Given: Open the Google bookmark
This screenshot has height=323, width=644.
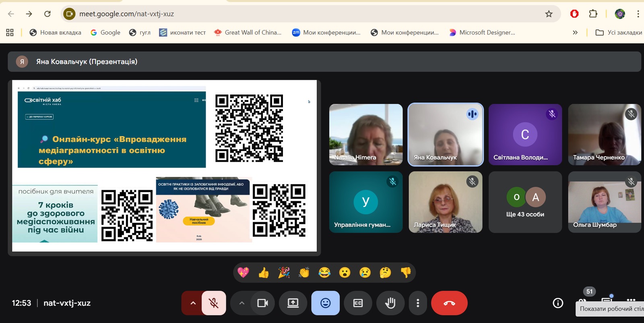Looking at the screenshot, I should pyautogui.click(x=105, y=33).
